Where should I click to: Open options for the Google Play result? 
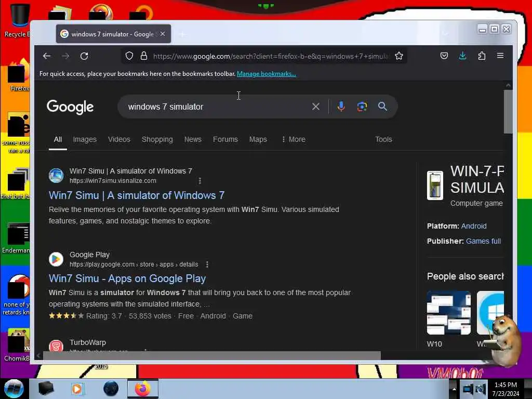click(x=207, y=264)
